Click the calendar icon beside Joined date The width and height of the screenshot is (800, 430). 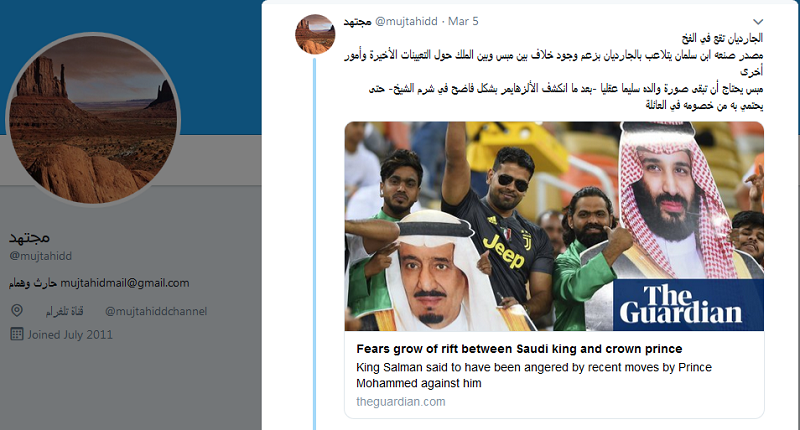click(x=16, y=334)
